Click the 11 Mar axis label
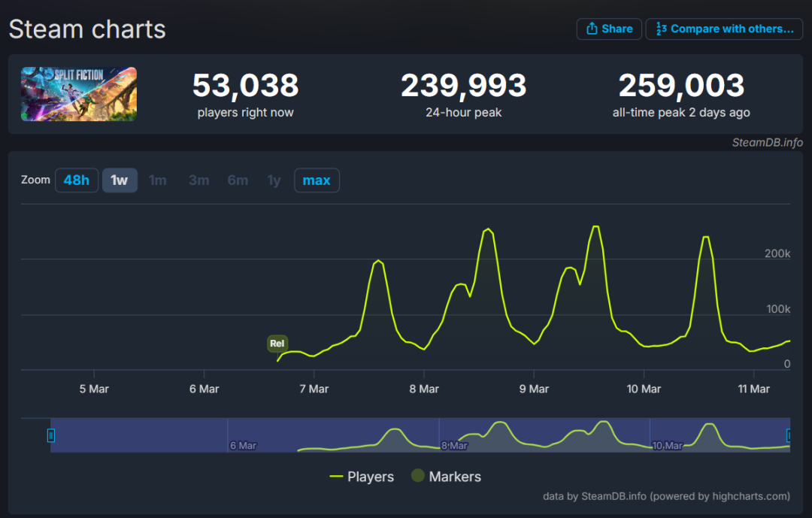 753,389
